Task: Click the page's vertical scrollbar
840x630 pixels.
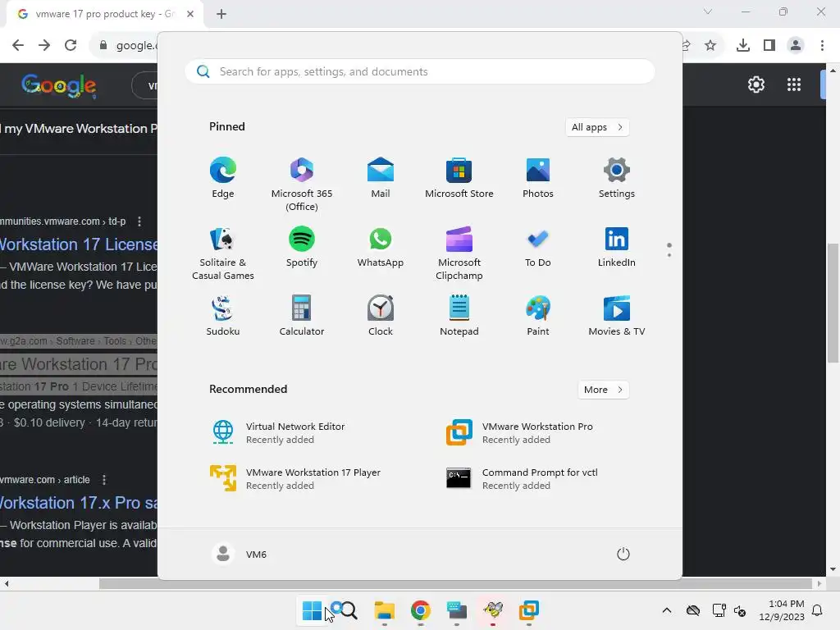Action: pyautogui.click(x=833, y=304)
